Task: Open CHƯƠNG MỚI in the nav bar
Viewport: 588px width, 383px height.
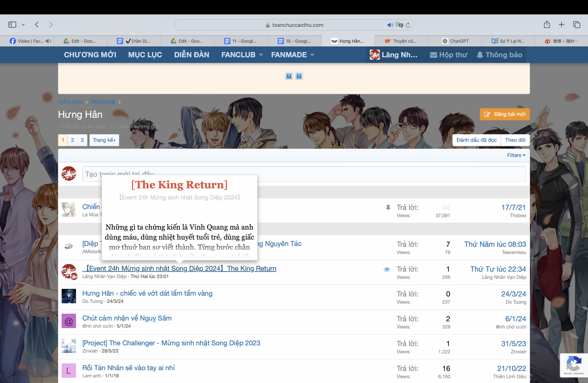Action: 90,55
